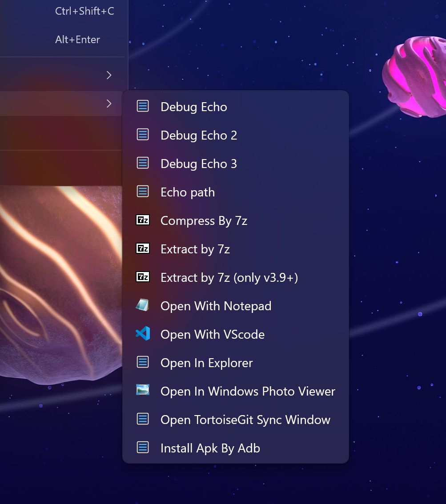
Task: Choose Extract by 7z option
Action: (x=235, y=249)
